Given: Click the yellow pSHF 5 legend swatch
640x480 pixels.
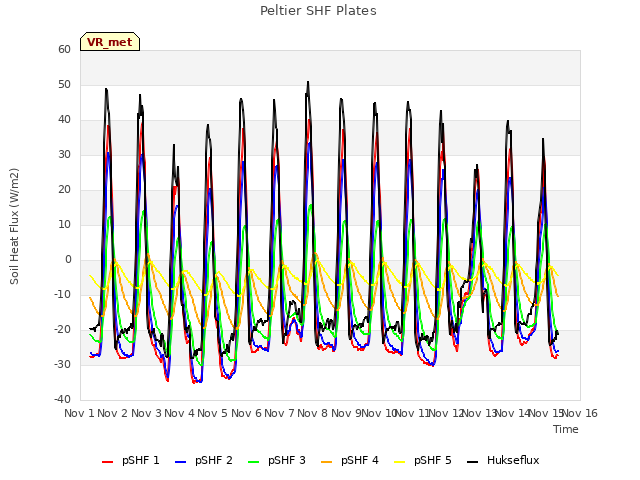Looking at the screenshot, I should click(x=400, y=462).
